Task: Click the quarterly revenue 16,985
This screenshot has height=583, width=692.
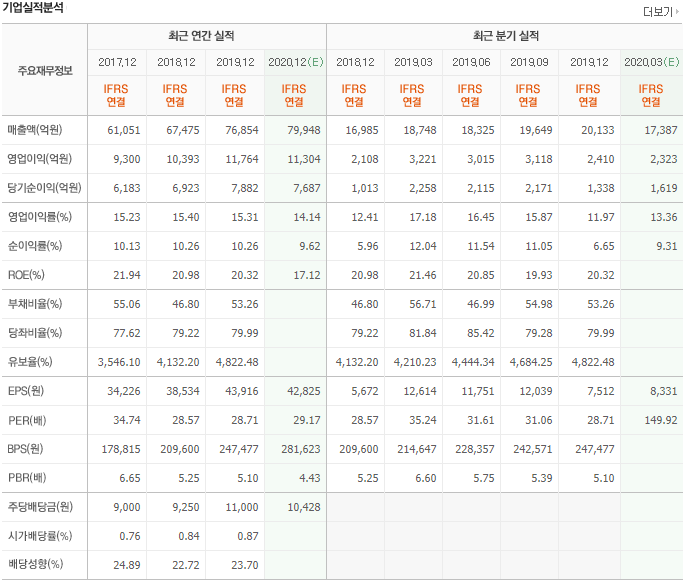Action: (x=362, y=130)
